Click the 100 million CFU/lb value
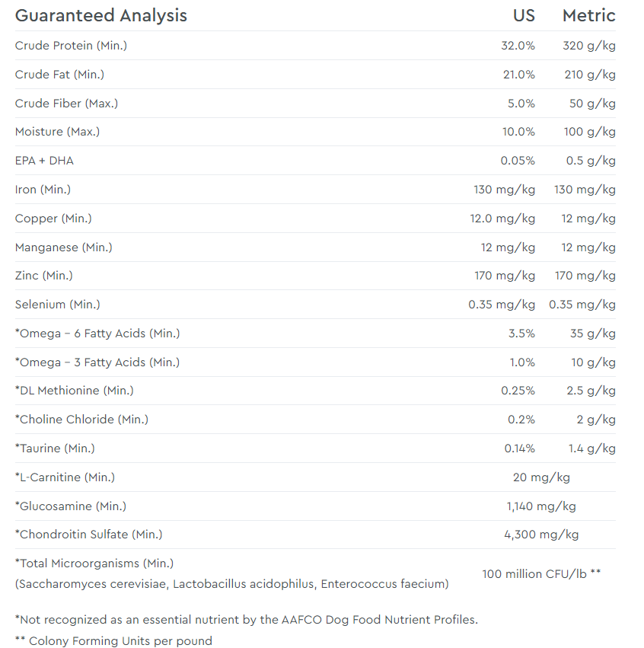This screenshot has height=648, width=644. point(541,573)
